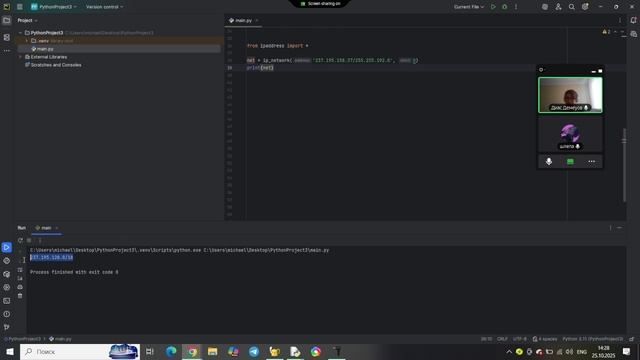Mute microphone in call overlay
The width and height of the screenshot is (640, 360).
pos(549,162)
